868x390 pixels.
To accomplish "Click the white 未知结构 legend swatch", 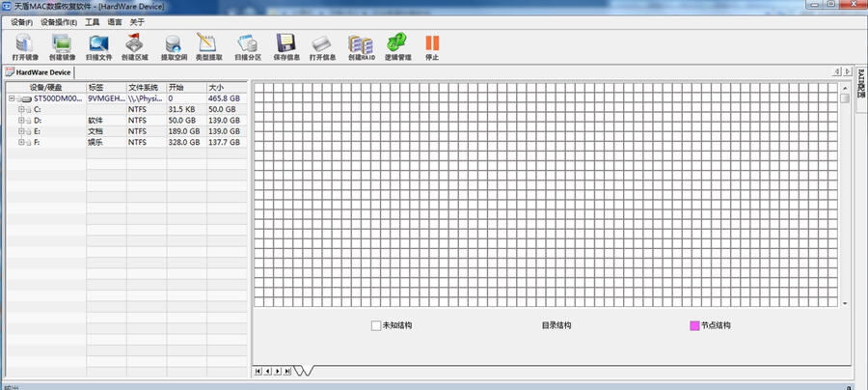I will 376,325.
